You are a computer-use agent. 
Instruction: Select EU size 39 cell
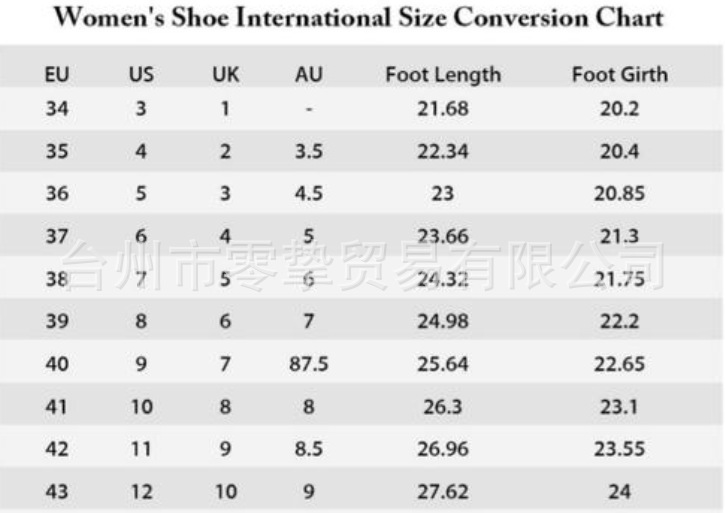pyautogui.click(x=57, y=321)
